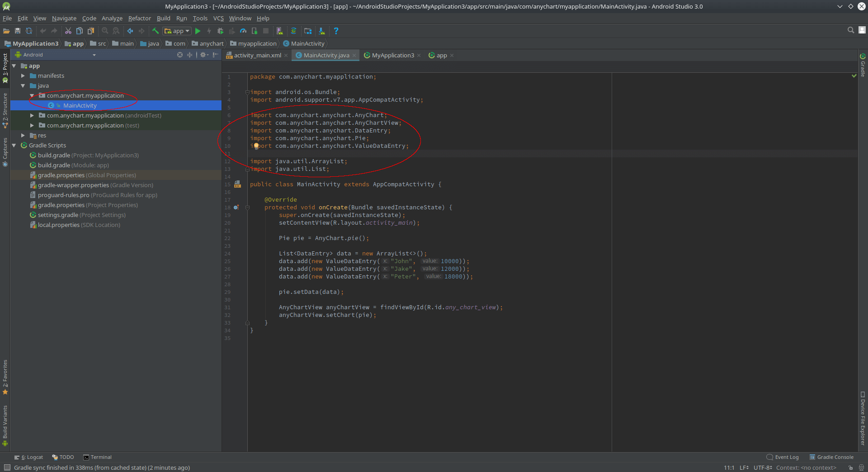This screenshot has width=868, height=472.
Task: Open the Android profiler gauge icon
Action: pos(243,31)
